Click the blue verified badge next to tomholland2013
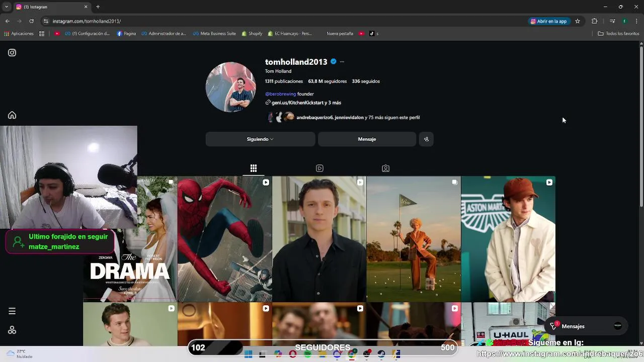 [333, 62]
